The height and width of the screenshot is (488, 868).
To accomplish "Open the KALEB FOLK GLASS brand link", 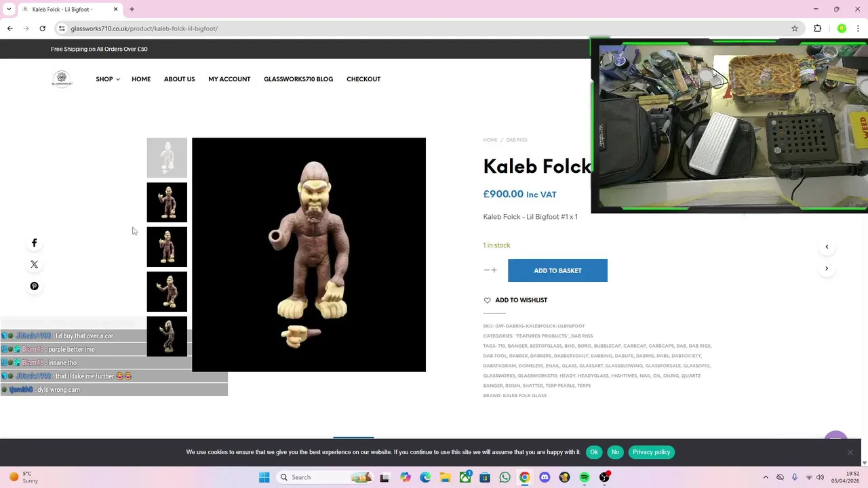I will tap(525, 396).
